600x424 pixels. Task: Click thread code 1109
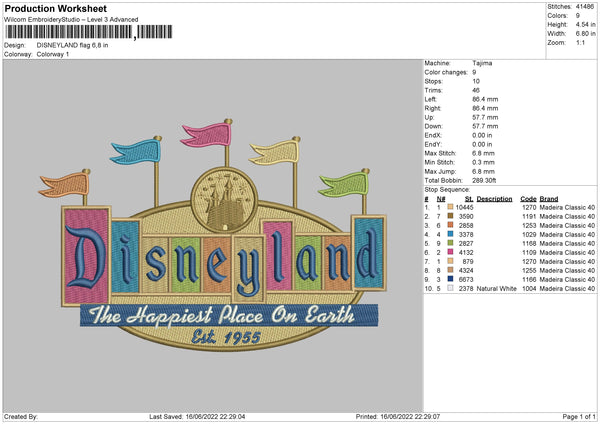click(529, 252)
